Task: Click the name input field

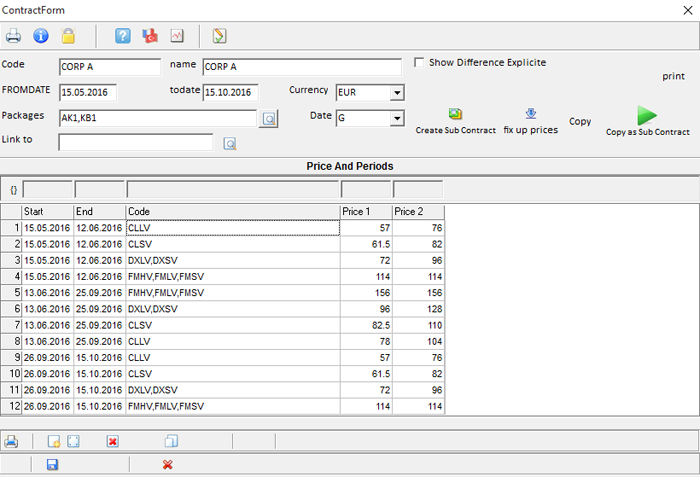Action: point(302,67)
